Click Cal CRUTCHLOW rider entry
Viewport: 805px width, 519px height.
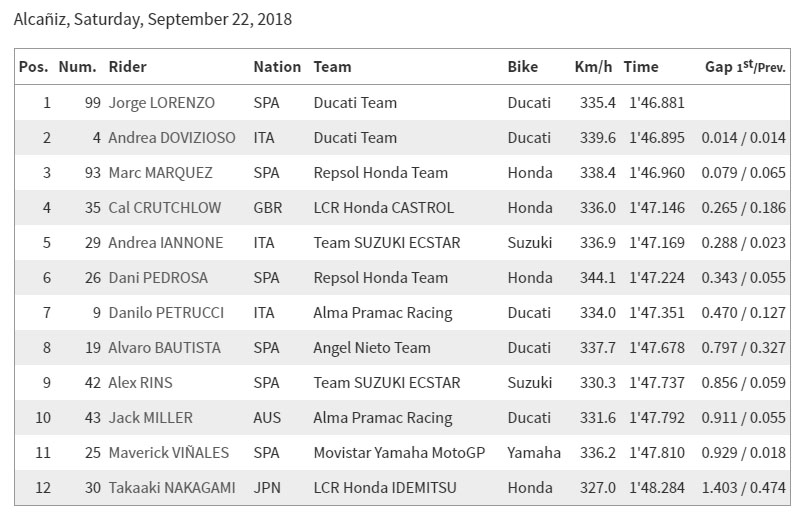click(164, 207)
